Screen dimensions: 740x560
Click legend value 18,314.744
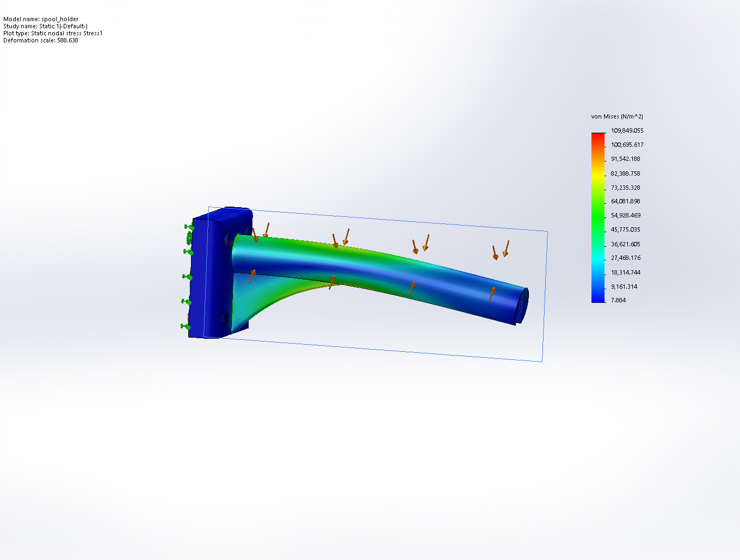625,272
